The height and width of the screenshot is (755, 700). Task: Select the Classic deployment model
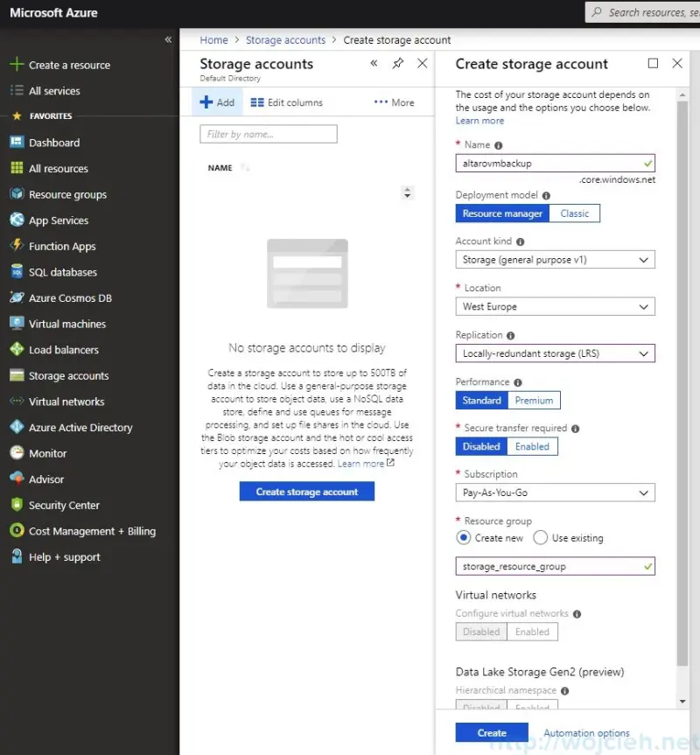(x=575, y=213)
